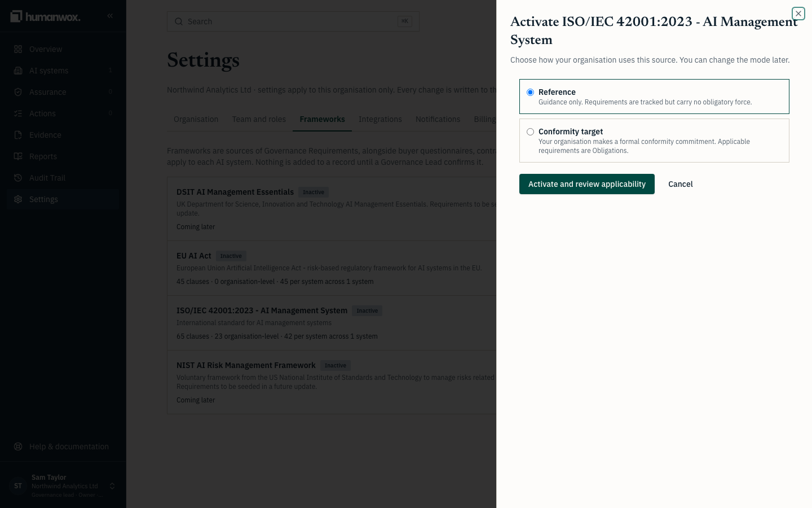Image resolution: width=812 pixels, height=508 pixels.
Task: Click the Reports book icon
Action: pyautogui.click(x=18, y=156)
